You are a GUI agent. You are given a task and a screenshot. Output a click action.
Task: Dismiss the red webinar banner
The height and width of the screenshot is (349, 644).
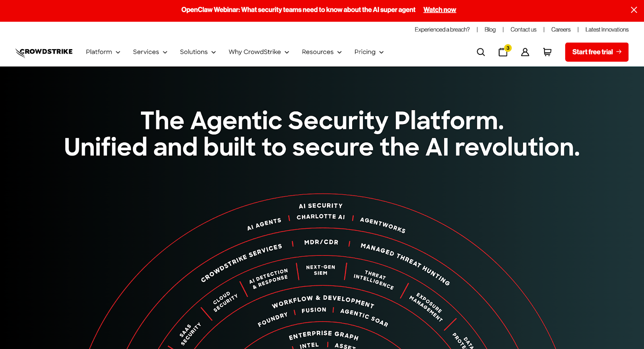(x=634, y=10)
